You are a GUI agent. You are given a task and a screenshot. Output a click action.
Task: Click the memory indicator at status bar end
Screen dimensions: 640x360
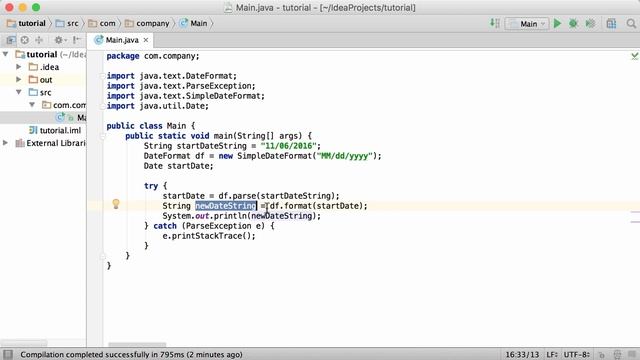click(632, 355)
